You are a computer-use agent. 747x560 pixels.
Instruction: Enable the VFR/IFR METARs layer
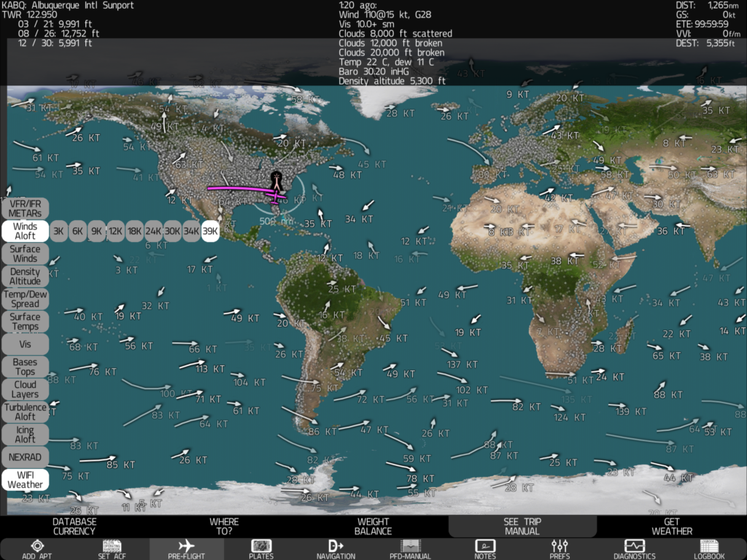tap(25, 207)
